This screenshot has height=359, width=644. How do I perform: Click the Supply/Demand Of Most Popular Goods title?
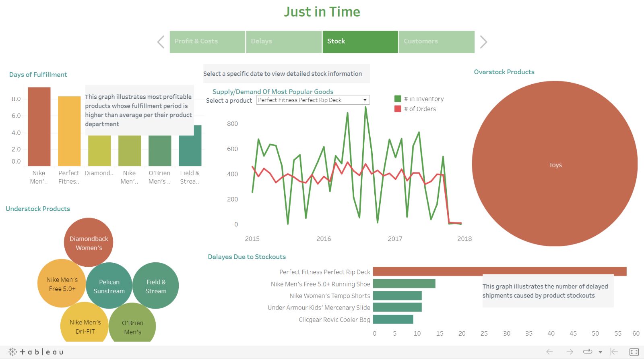[x=273, y=91]
